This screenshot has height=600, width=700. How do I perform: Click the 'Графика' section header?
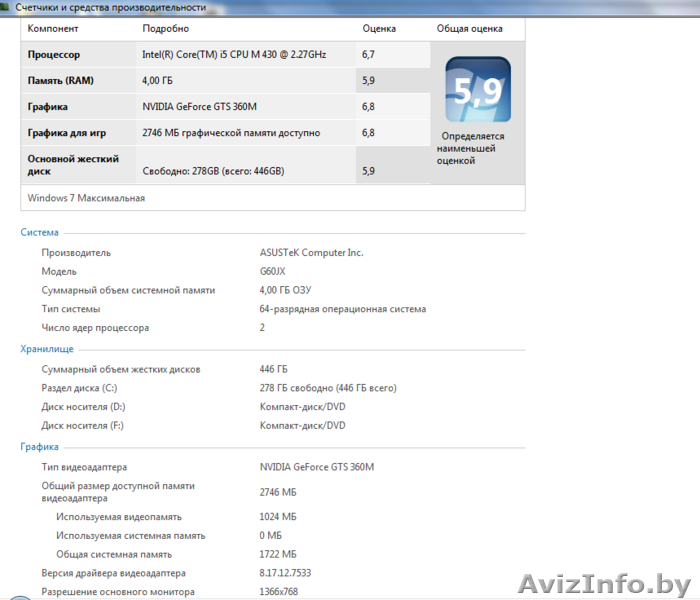click(40, 447)
